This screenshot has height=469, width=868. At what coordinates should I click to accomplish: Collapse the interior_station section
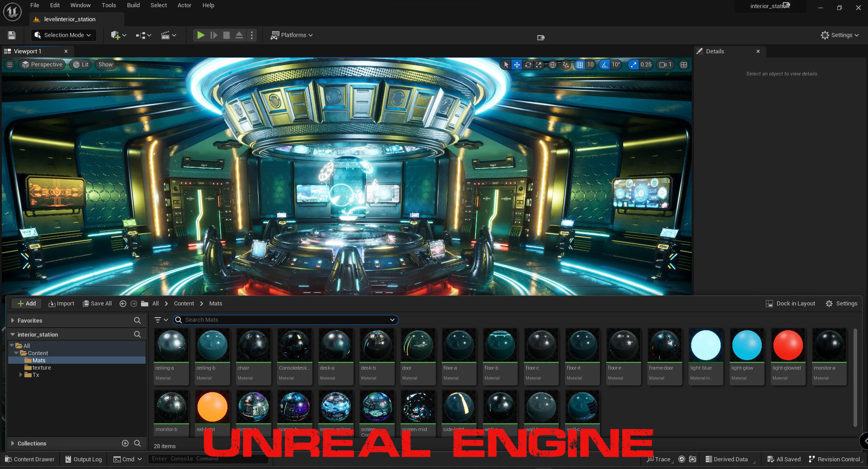(x=13, y=335)
